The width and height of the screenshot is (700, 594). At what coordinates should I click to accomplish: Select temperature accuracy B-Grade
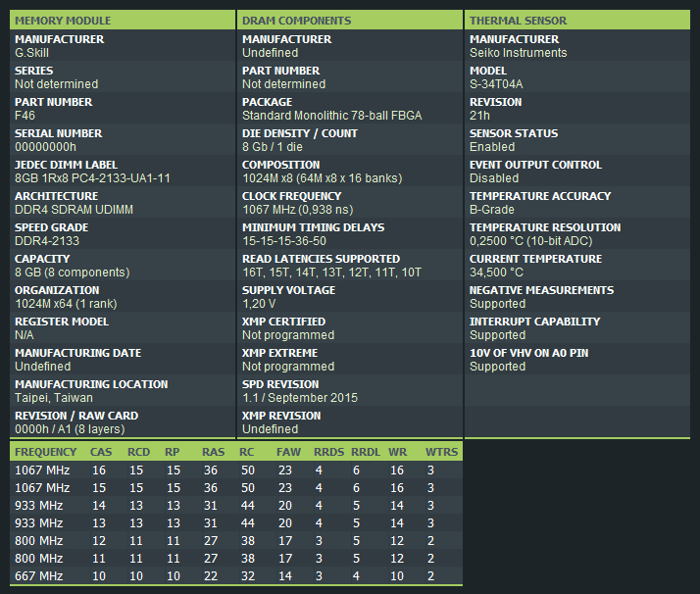click(491, 210)
